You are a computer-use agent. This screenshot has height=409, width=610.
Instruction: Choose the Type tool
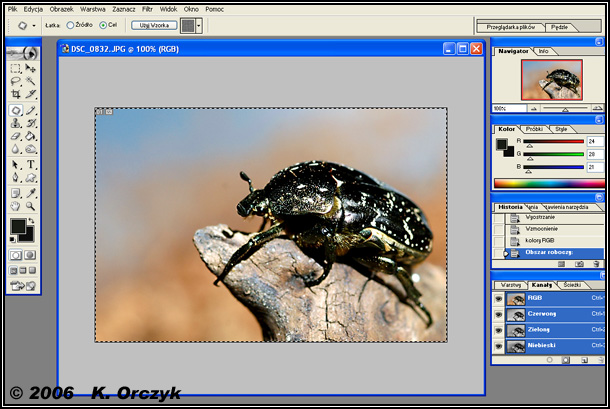click(31, 164)
